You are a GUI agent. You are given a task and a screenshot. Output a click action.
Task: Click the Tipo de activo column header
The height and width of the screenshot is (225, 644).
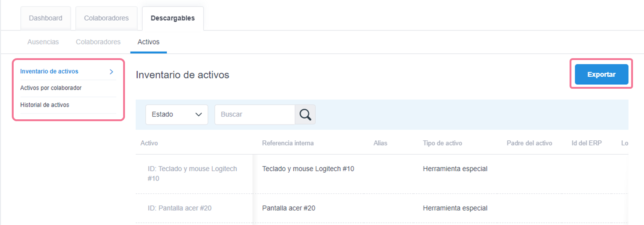pos(442,143)
